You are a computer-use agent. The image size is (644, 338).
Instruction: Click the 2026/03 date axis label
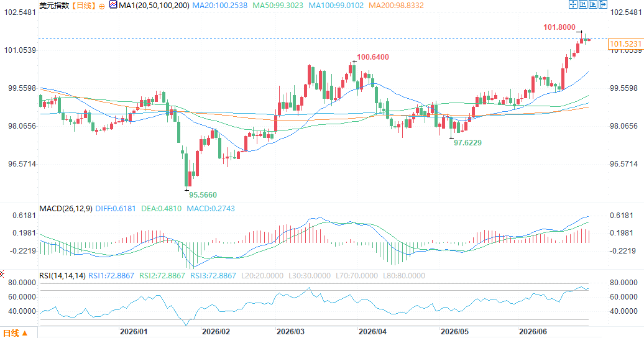290,331
